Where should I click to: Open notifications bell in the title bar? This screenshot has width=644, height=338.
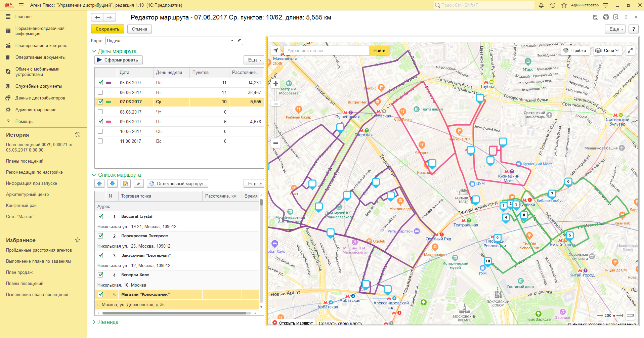(541, 5)
